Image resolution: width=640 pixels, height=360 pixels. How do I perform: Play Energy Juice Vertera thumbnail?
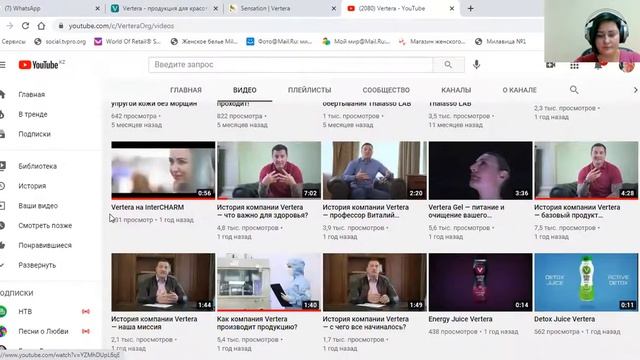coord(480,282)
